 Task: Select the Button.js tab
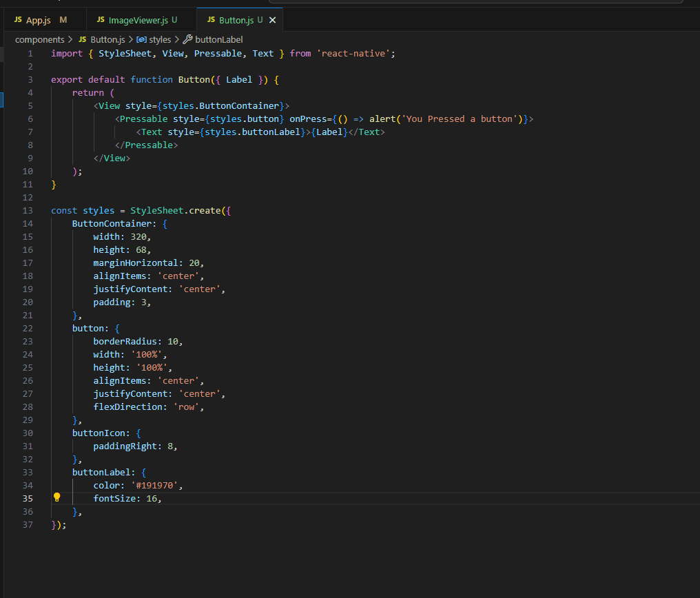tap(236, 21)
